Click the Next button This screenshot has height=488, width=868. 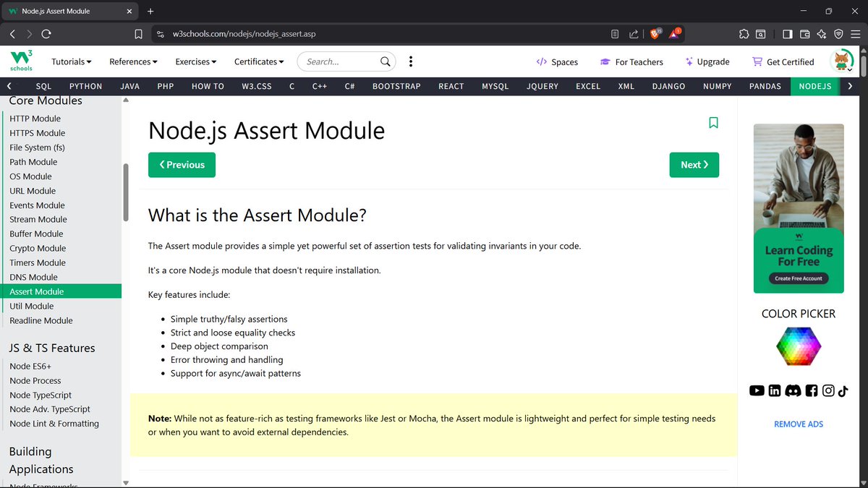694,165
